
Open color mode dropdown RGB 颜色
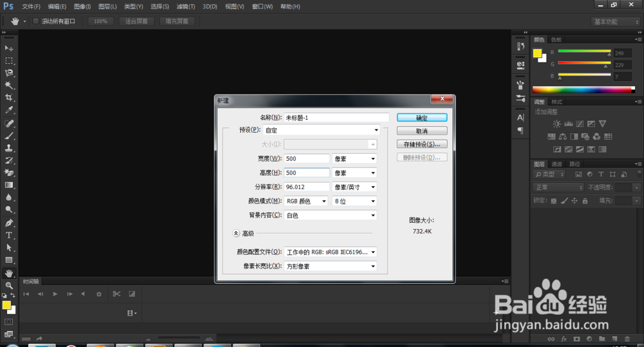click(306, 202)
